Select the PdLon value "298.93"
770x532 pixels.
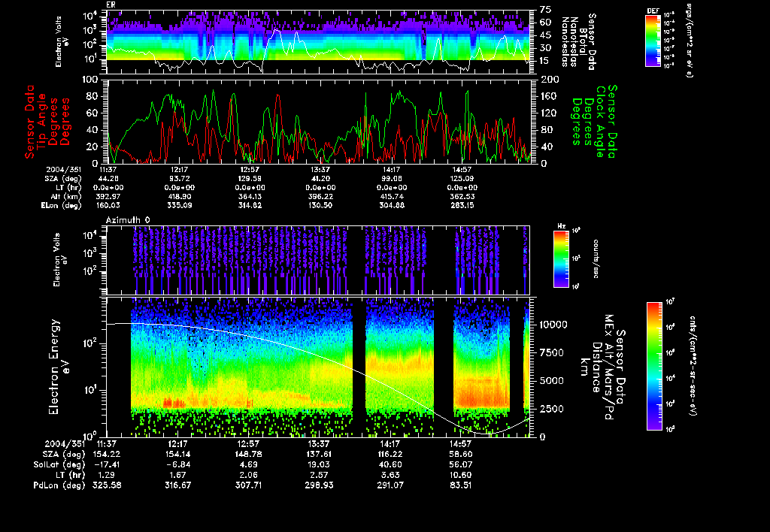point(319,485)
